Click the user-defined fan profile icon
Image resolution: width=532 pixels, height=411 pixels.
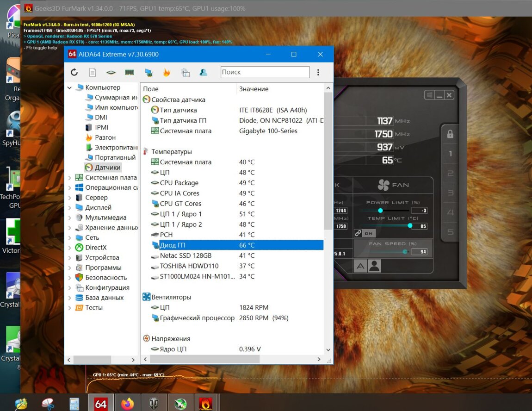tap(374, 266)
